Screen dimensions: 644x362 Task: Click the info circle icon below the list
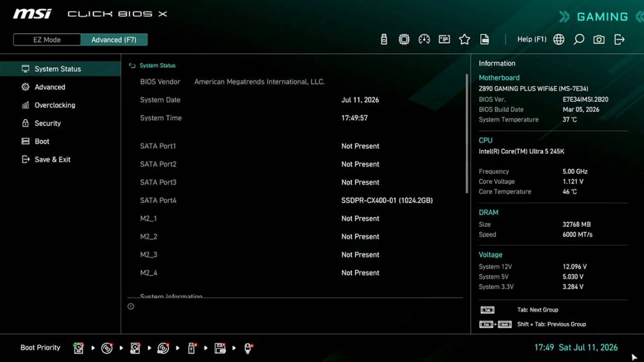point(130,306)
